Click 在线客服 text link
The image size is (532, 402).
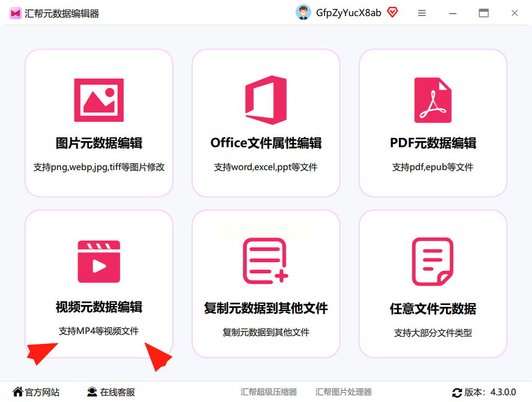coord(118,393)
